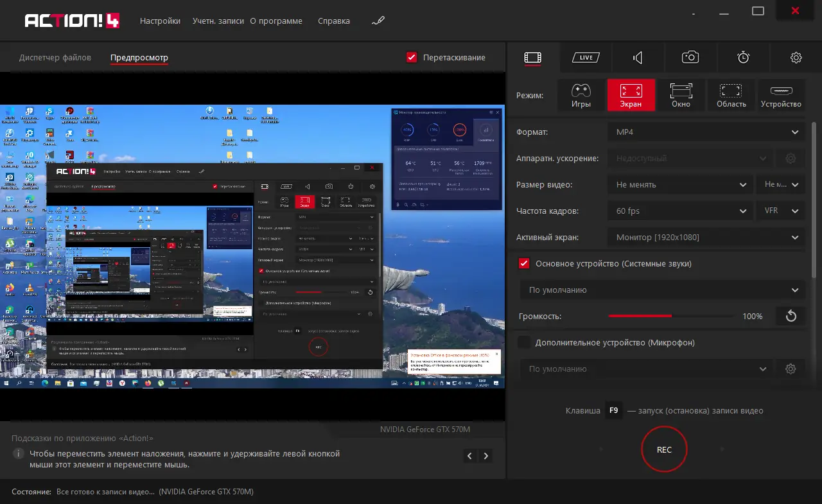Maximize the Action! window

click(758, 11)
